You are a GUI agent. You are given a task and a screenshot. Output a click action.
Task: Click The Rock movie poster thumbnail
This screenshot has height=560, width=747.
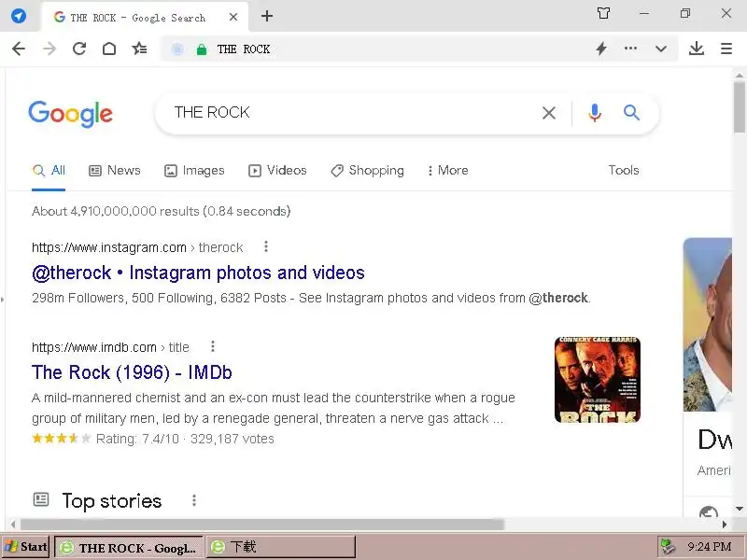(598, 380)
